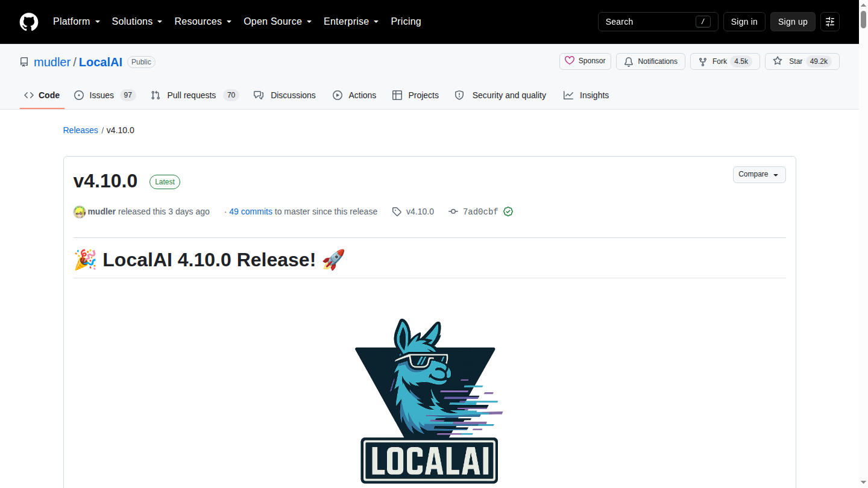Open the Compare dropdown button
The image size is (868, 488).
759,175
